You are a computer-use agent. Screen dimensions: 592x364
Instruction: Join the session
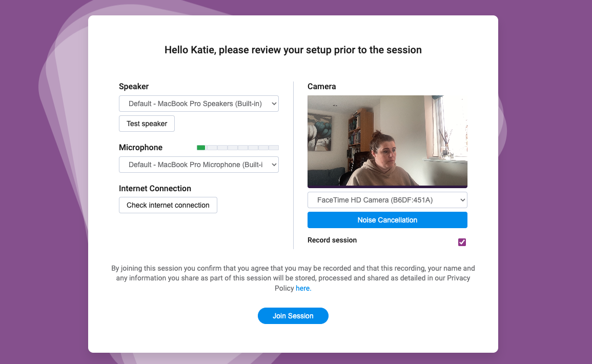(293, 316)
